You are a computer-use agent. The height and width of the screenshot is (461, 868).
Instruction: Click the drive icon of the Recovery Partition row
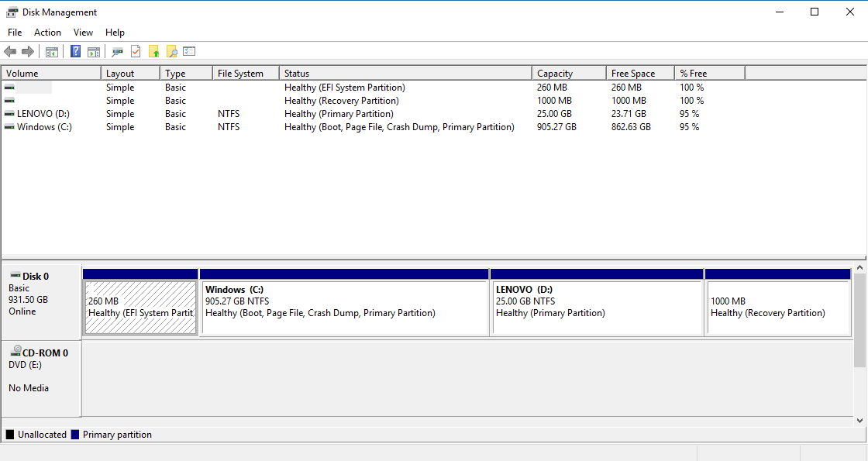click(9, 101)
